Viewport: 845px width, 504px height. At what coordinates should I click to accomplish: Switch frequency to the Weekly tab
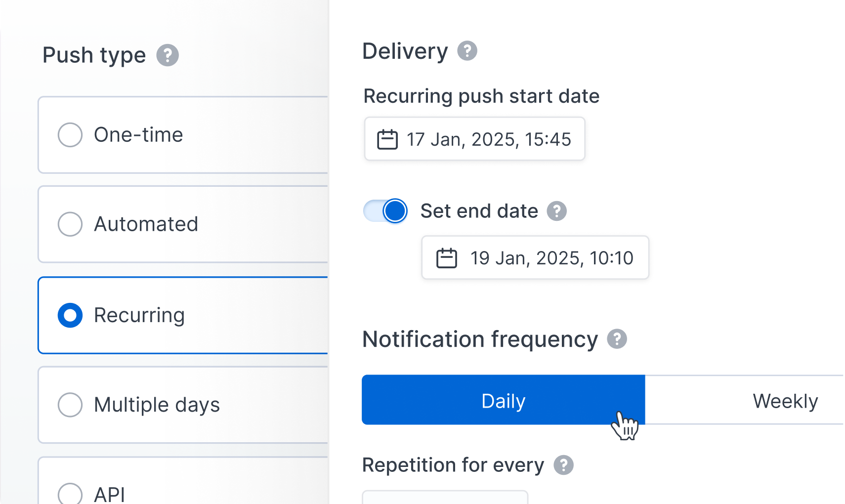[745, 400]
